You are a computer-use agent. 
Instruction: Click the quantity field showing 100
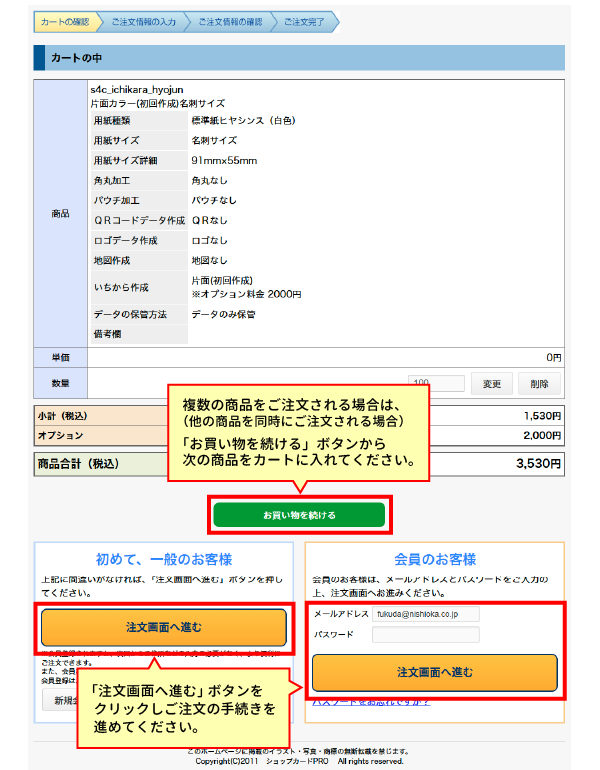point(437,384)
